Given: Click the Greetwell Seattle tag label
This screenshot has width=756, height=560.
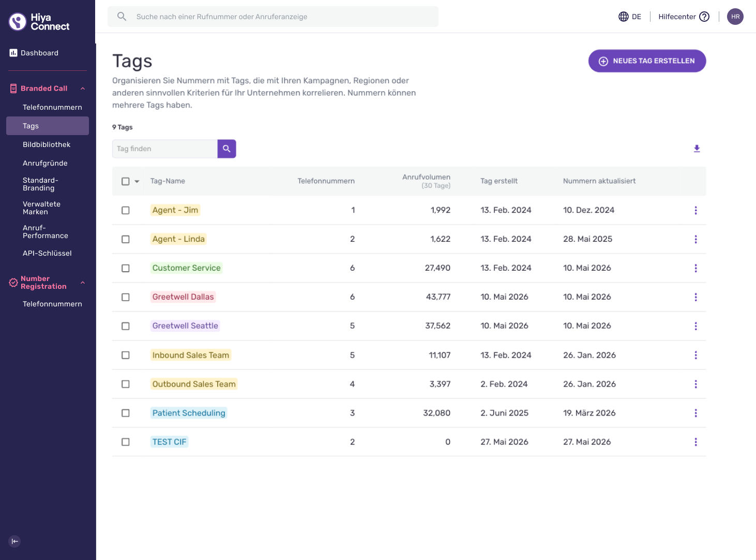Looking at the screenshot, I should (185, 326).
